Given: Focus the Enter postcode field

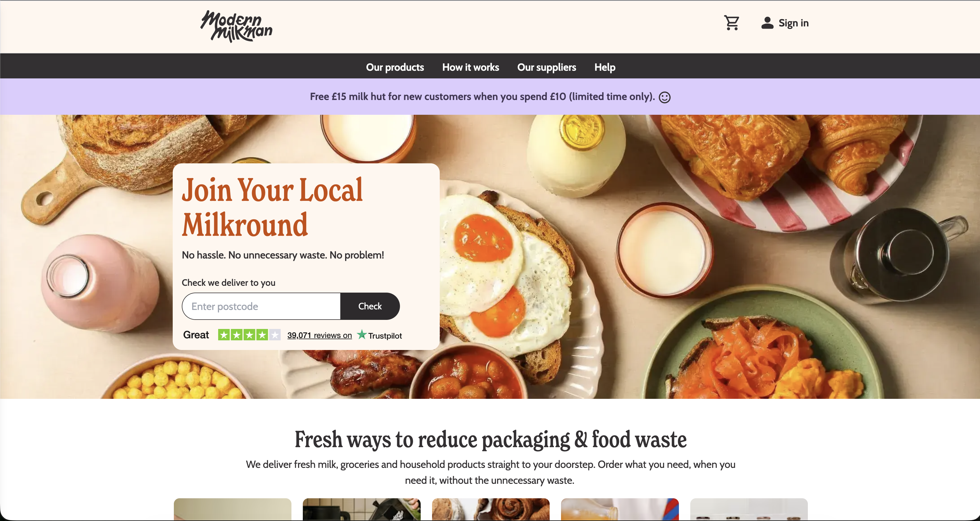Looking at the screenshot, I should (x=261, y=306).
